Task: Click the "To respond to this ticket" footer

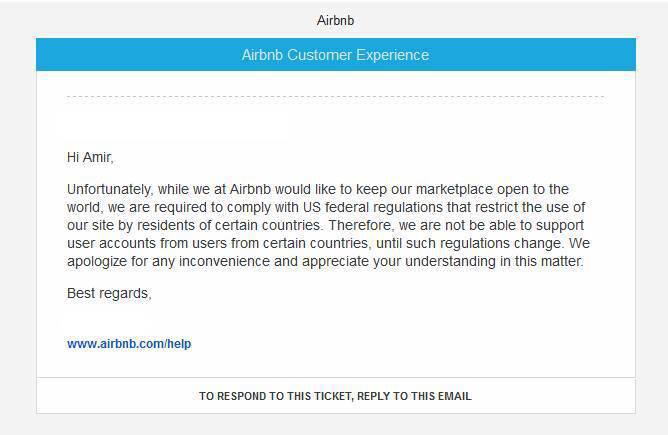Action: point(335,396)
